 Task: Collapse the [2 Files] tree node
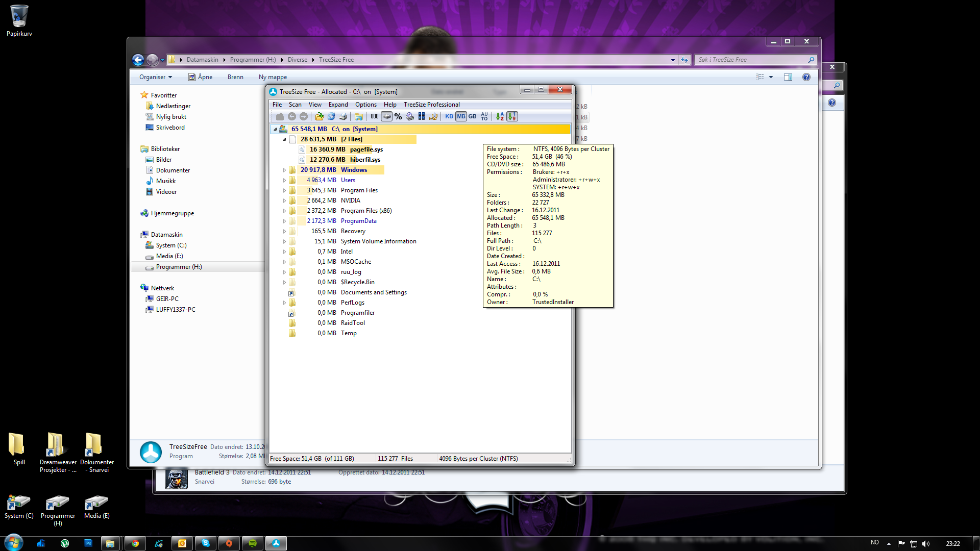284,139
